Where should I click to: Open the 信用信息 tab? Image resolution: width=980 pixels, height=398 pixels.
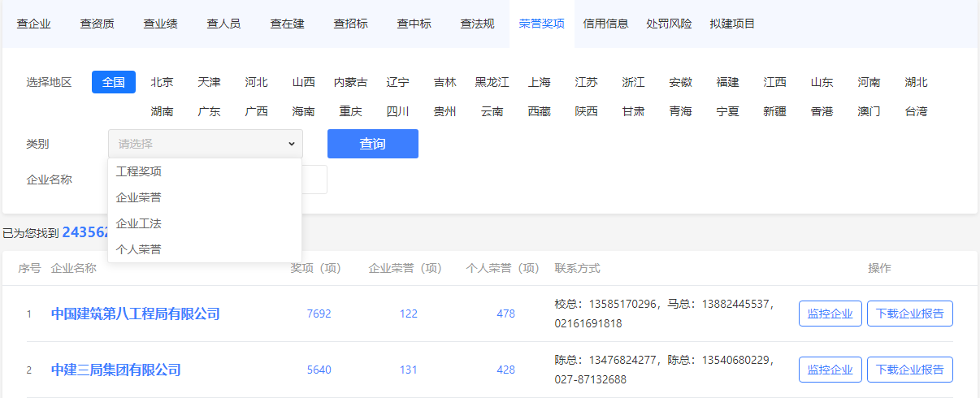pyautogui.click(x=606, y=24)
